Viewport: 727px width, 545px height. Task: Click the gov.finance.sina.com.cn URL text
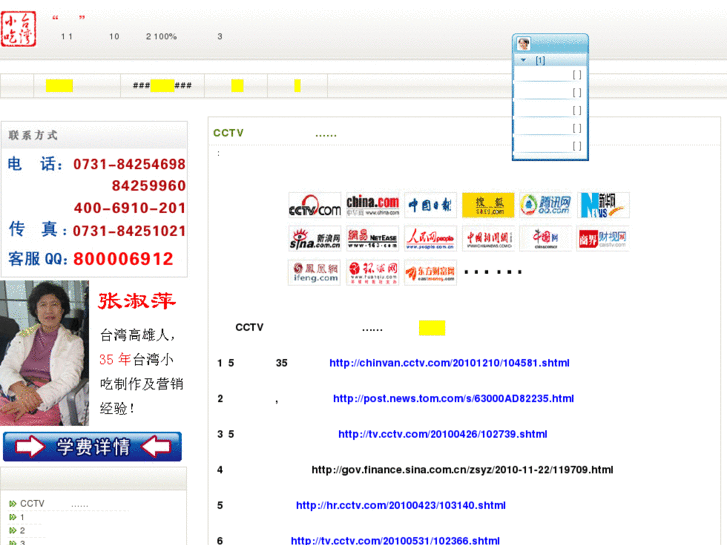pos(462,470)
